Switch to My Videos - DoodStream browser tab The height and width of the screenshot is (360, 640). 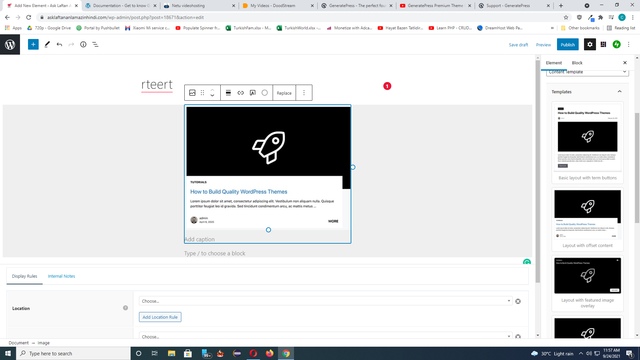point(278,6)
